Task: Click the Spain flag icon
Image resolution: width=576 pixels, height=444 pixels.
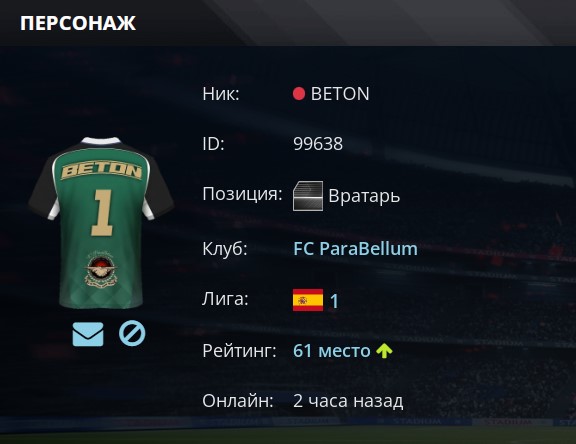Action: coord(308,300)
